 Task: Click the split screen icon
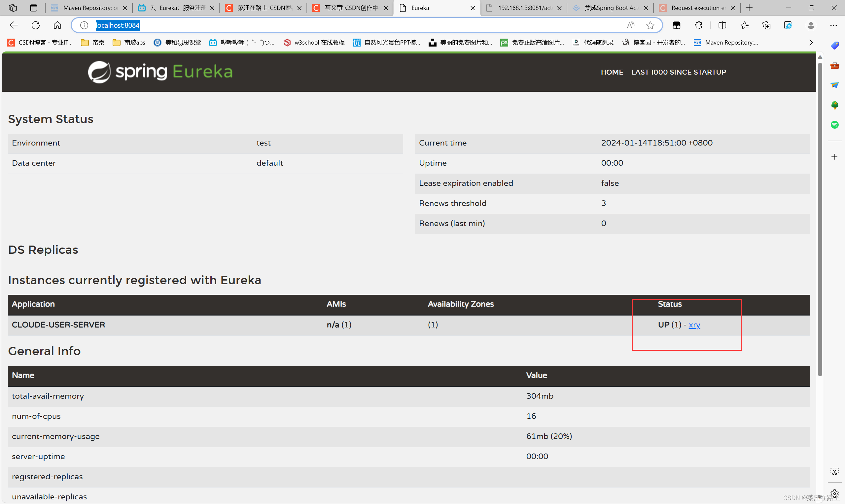722,25
